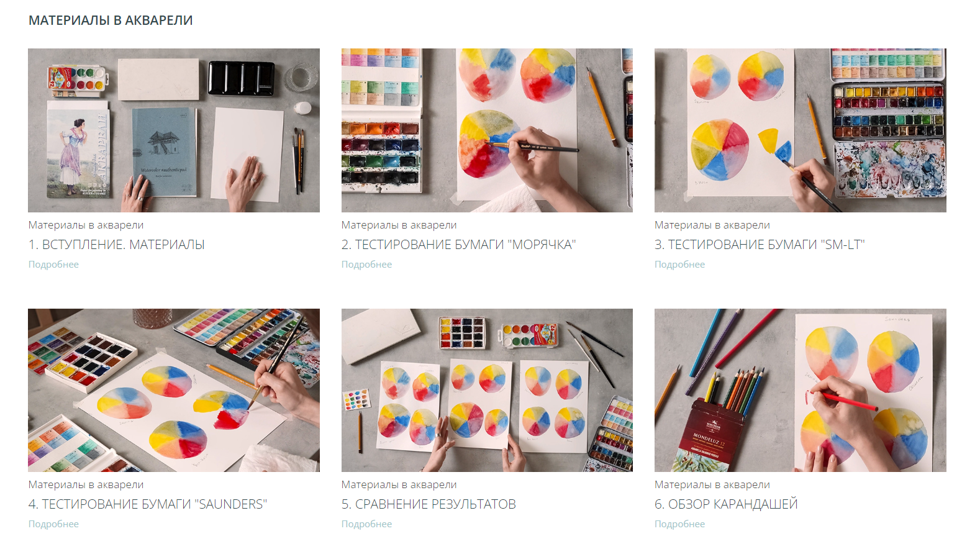The width and height of the screenshot is (980, 549).
Task: Click the "МАТЕРИАЛЫ В АКВАРЕЛИ" section heading
Action: click(x=111, y=20)
